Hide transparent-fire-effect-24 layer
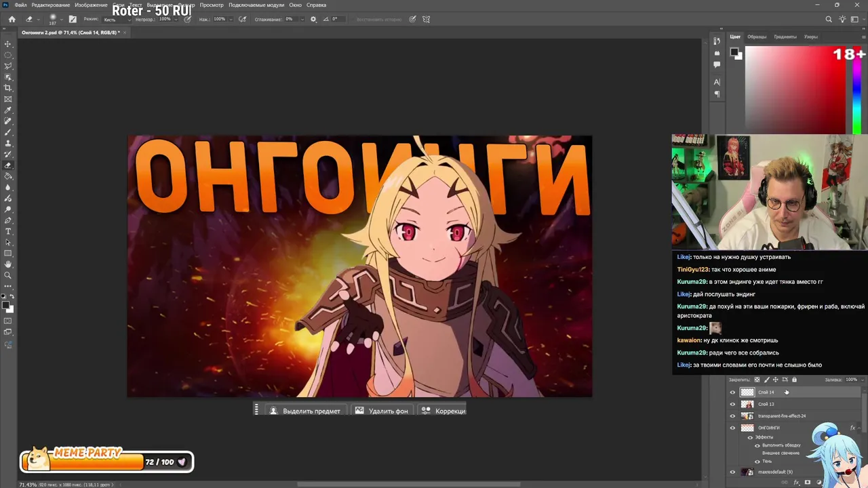This screenshot has height=488, width=868. 732,415
